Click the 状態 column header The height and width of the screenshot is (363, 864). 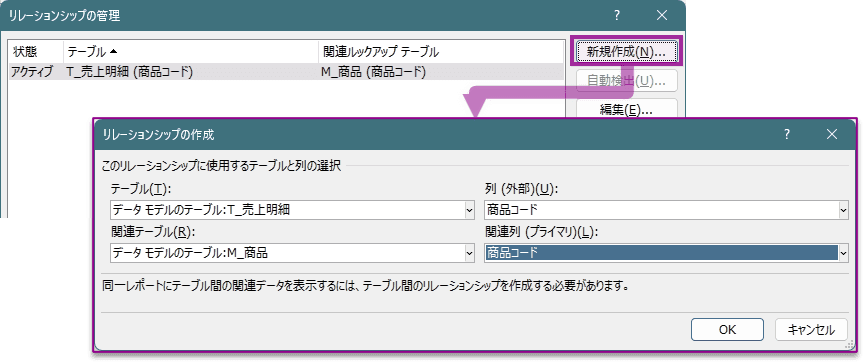pos(36,52)
